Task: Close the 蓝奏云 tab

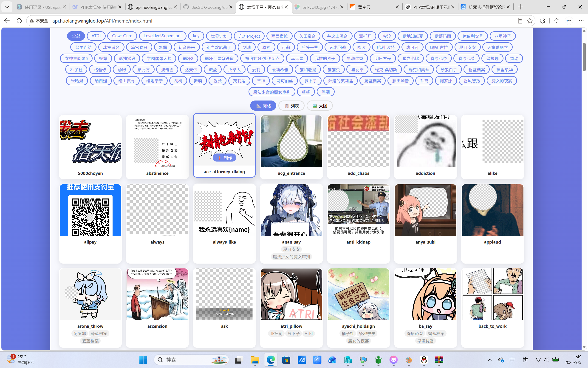Action: 397,7
